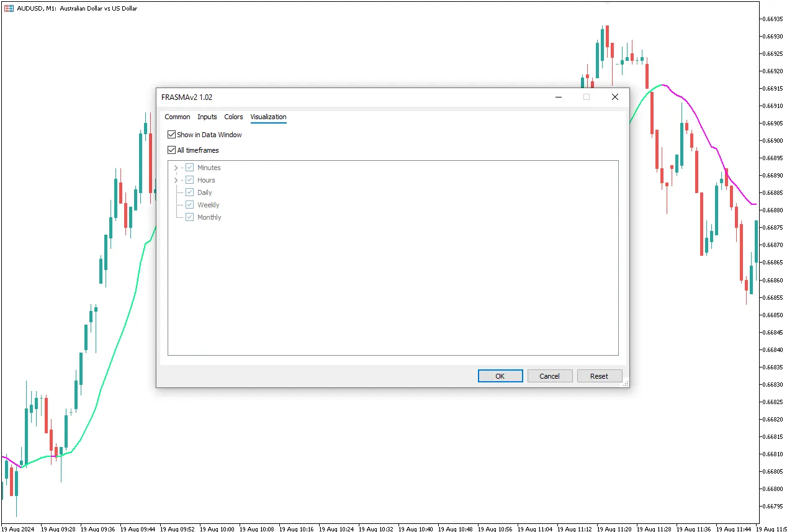Toggle the Daily timeframe checkbox
The width and height of the screenshot is (787, 532).
190,192
